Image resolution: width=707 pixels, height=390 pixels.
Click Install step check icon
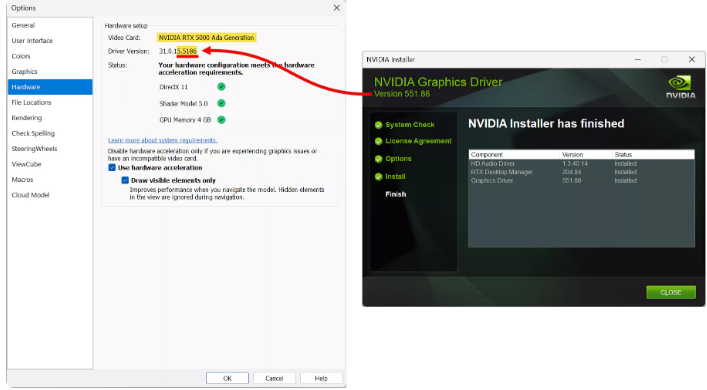[x=378, y=177]
